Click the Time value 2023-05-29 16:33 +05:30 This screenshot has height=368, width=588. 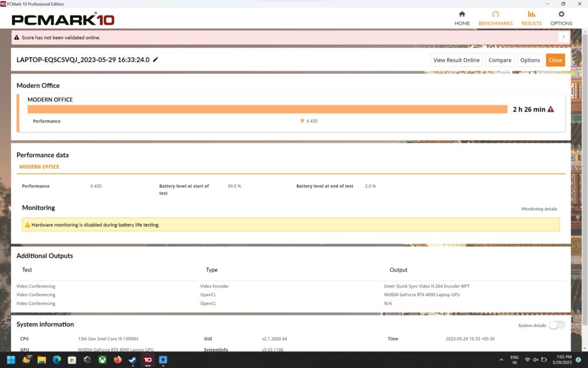click(470, 339)
